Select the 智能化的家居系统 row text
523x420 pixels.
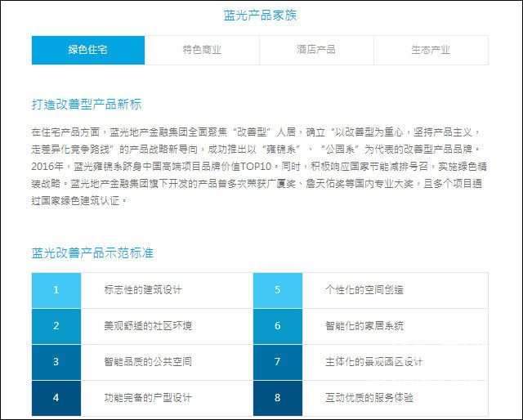point(364,325)
